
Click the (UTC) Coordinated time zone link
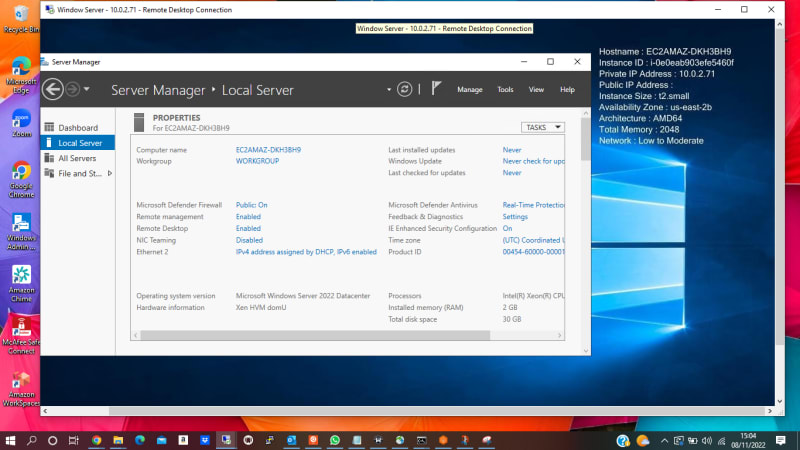point(533,240)
